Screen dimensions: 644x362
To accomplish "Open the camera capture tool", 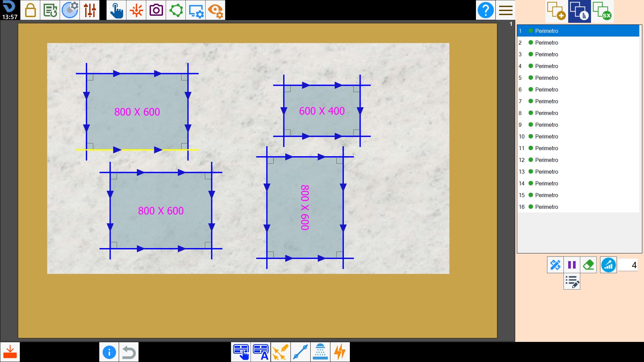I will (156, 10).
